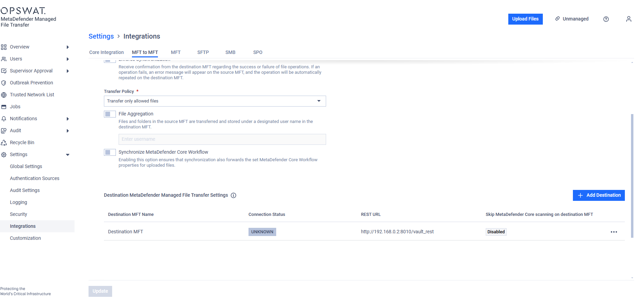Click the Unmanaged link icon
This screenshot has width=644, height=304.
click(558, 18)
